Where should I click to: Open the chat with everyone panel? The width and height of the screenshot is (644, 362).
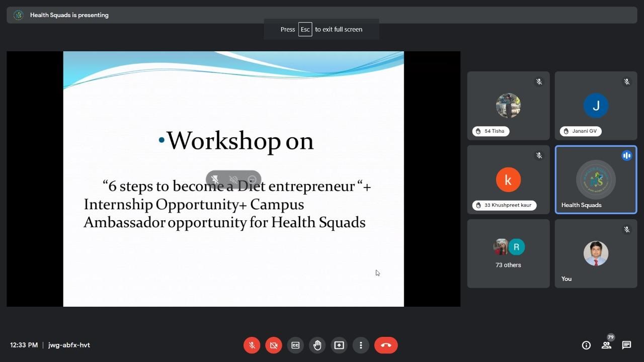click(x=626, y=345)
